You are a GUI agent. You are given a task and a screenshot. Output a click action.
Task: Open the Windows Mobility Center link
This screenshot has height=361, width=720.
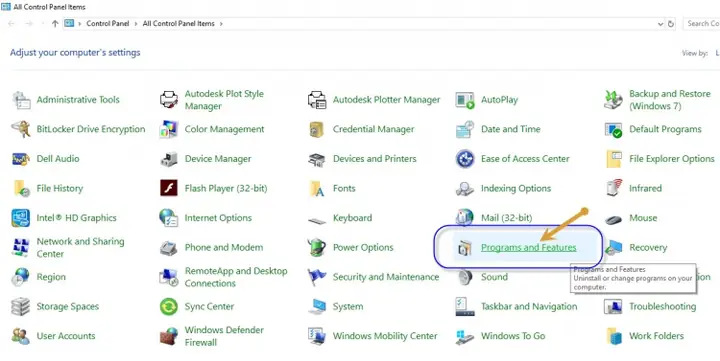(x=385, y=336)
